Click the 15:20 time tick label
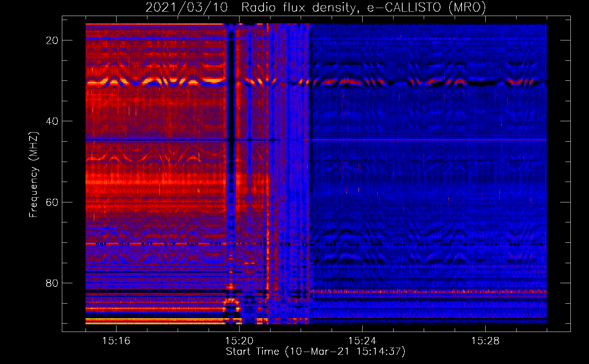This screenshot has height=364, width=589. click(239, 341)
